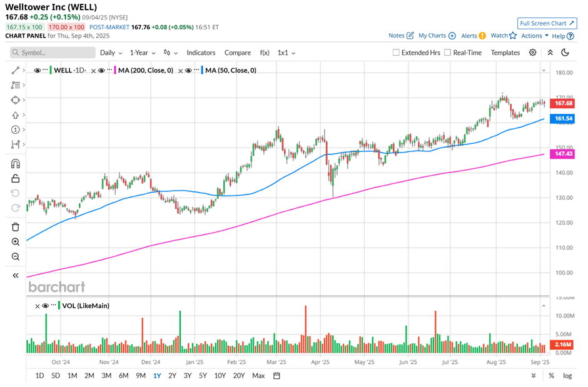Remove the VOL indicator

coord(37,306)
